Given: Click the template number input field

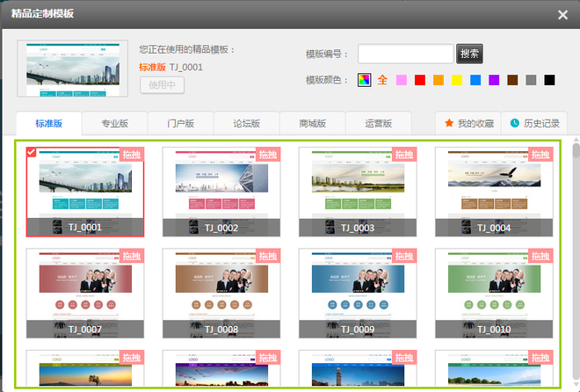Looking at the screenshot, I should (x=405, y=54).
